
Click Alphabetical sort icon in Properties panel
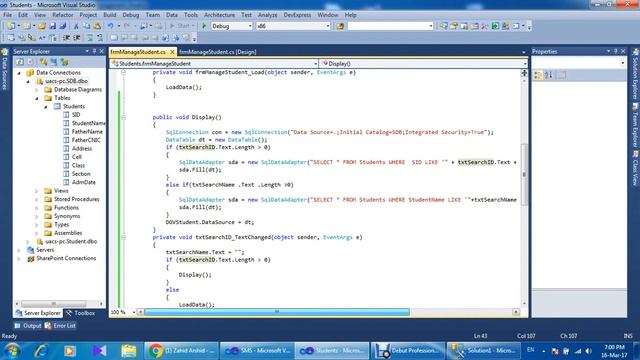(x=549, y=75)
